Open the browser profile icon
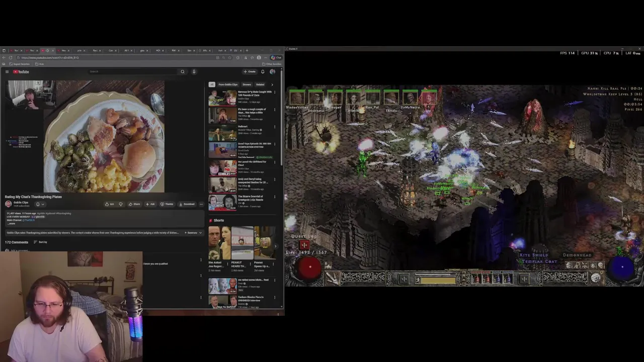 tap(259, 58)
